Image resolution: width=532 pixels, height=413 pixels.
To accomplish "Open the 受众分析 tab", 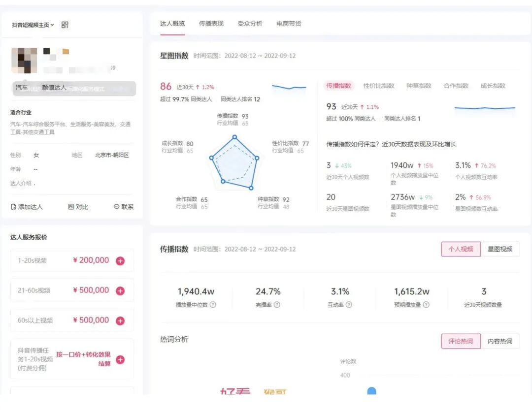I will (x=250, y=24).
